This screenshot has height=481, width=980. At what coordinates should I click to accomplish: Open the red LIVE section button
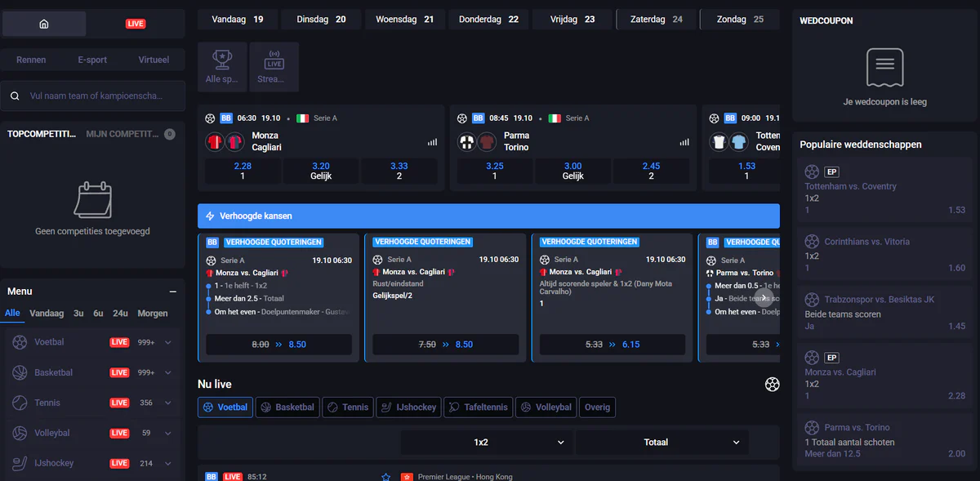point(136,24)
